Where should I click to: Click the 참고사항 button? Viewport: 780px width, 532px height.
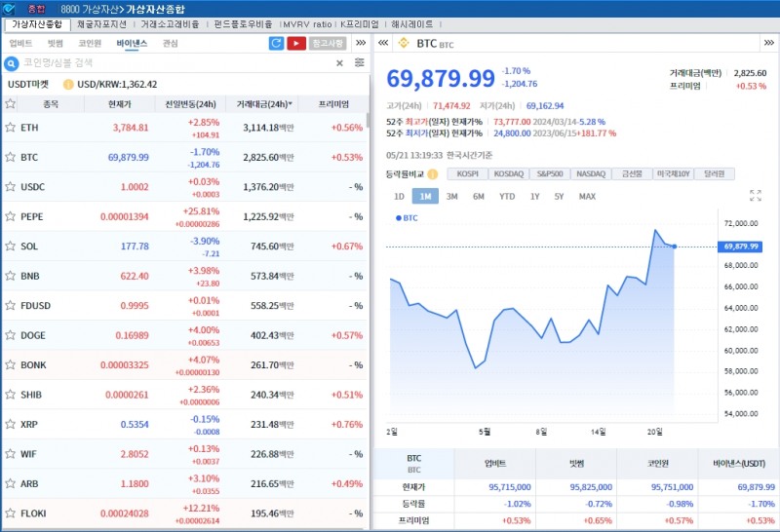pyautogui.click(x=328, y=44)
